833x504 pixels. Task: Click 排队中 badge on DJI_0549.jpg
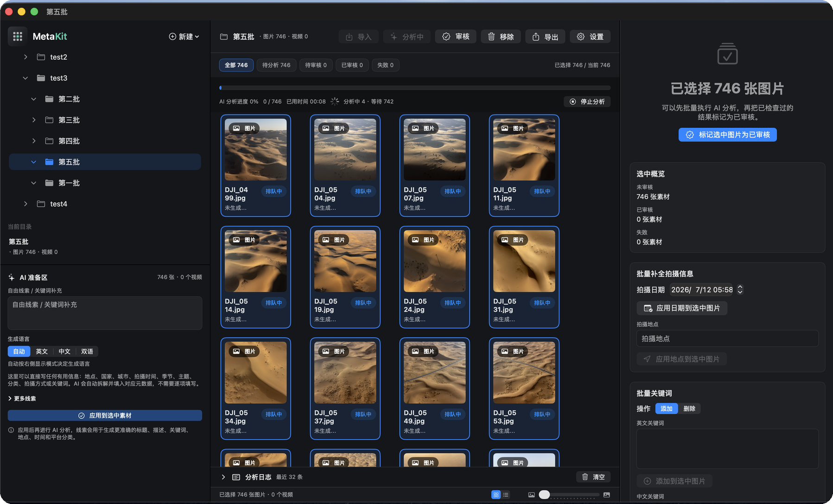click(x=452, y=415)
